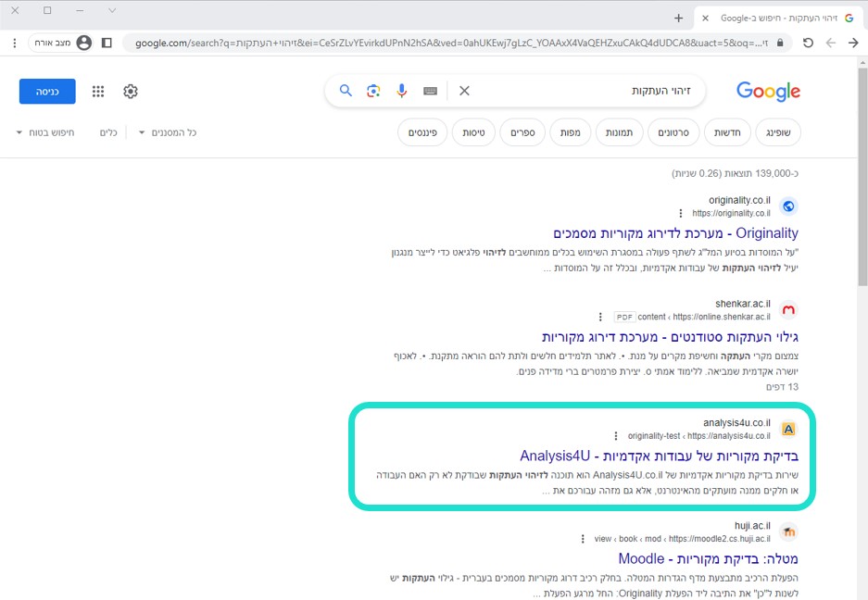Click the search box text זיהוי העתקות
868x600 pixels.
coord(661,91)
